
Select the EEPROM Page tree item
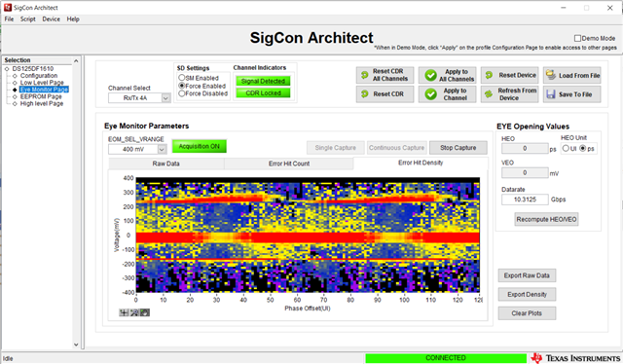(x=41, y=96)
